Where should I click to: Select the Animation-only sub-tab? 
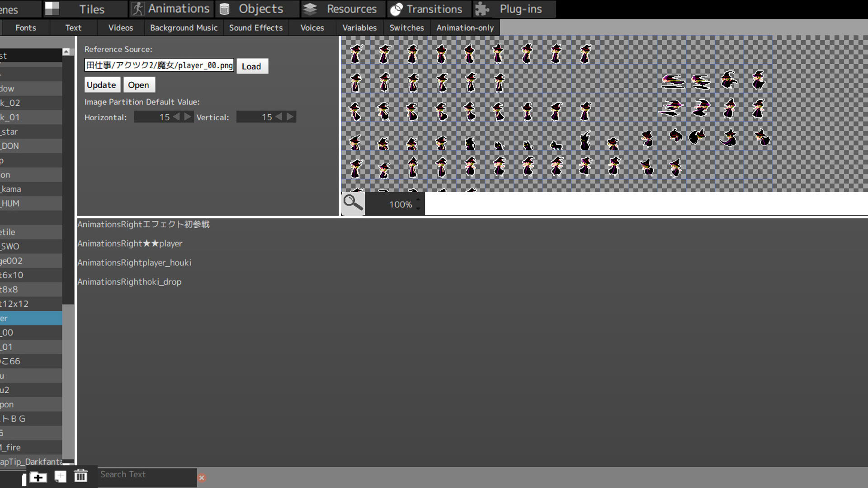tap(465, 28)
